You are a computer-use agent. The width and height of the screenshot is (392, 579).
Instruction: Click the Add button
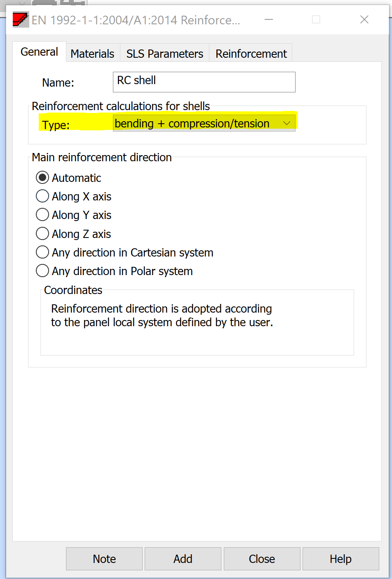[183, 559]
